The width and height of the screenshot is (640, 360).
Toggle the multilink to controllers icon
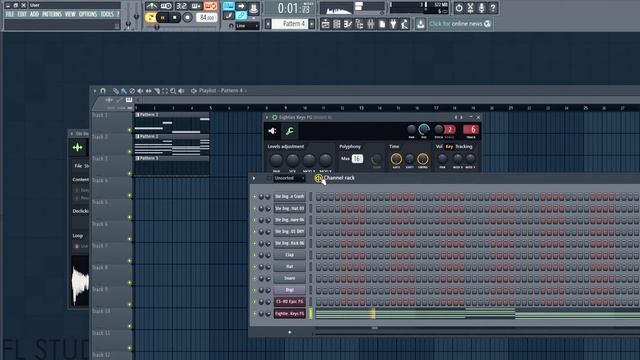241,16
